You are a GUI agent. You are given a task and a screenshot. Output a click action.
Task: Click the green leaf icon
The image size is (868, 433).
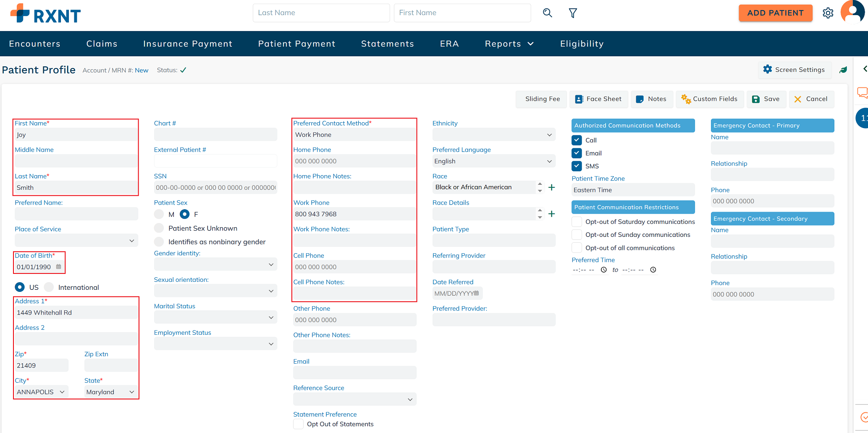pos(843,70)
